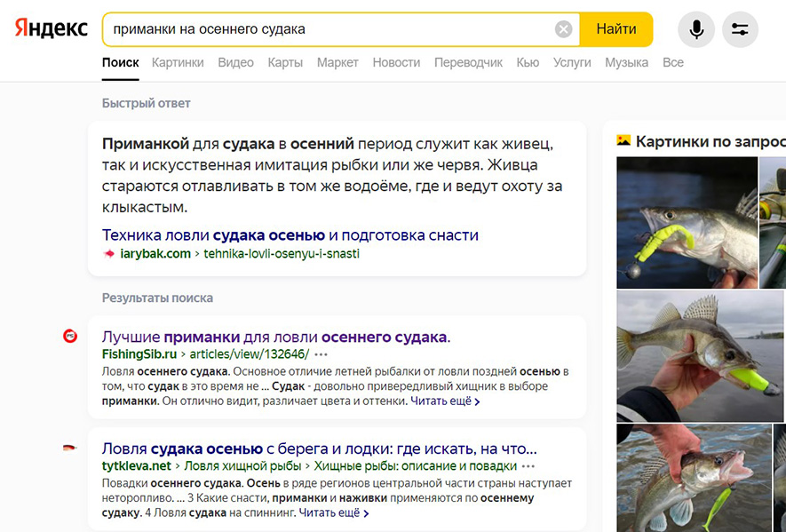The image size is (786, 532).
Task: Click the 'Быстрый ответ' label
Action: click(146, 103)
